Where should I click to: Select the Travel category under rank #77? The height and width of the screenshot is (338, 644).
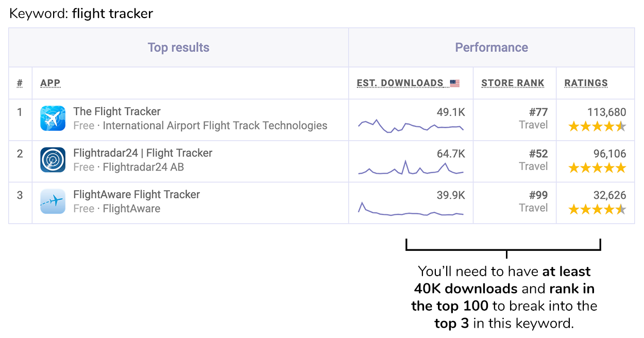pyautogui.click(x=534, y=125)
